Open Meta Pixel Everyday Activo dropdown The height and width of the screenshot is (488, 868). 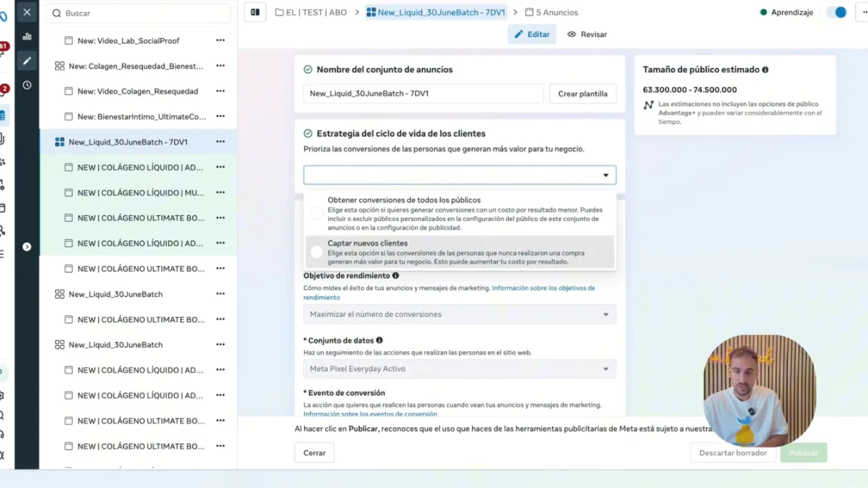point(460,369)
